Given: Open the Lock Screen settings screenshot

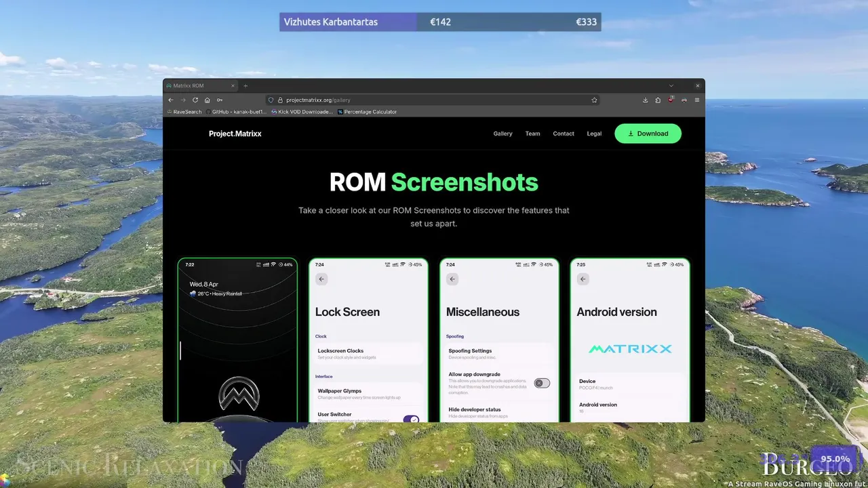Looking at the screenshot, I should (x=368, y=340).
